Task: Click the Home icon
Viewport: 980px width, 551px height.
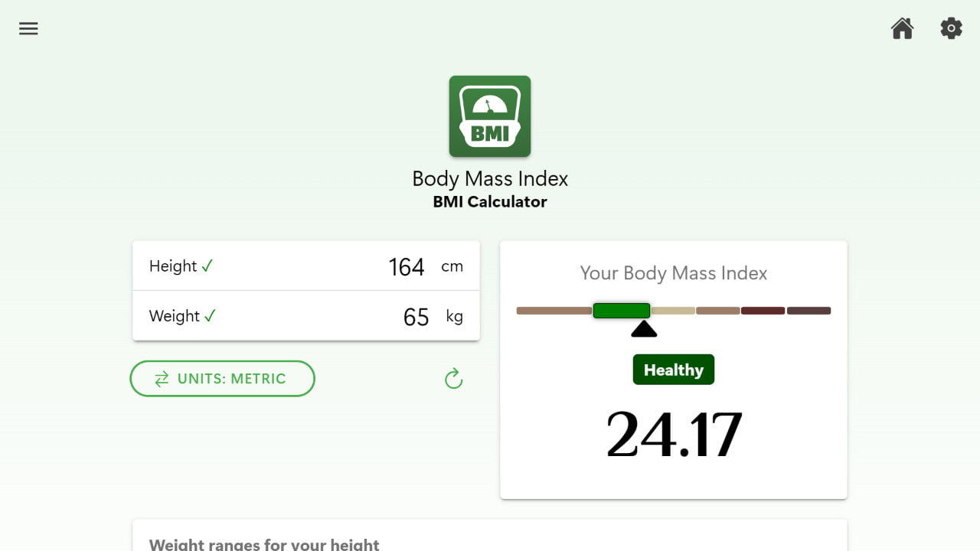Action: tap(902, 28)
